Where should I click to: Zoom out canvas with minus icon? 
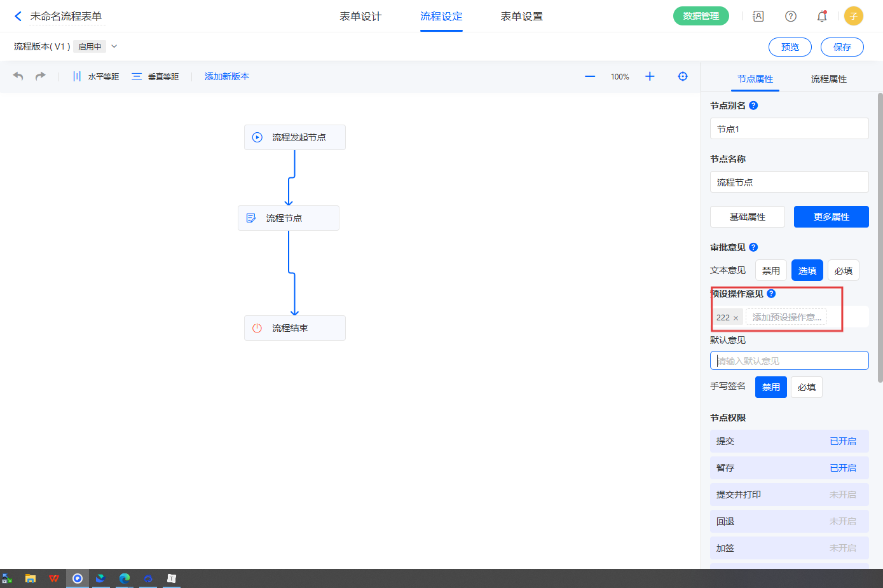pyautogui.click(x=590, y=76)
